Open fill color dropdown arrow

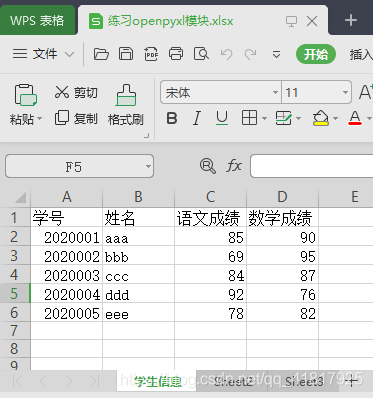point(335,118)
